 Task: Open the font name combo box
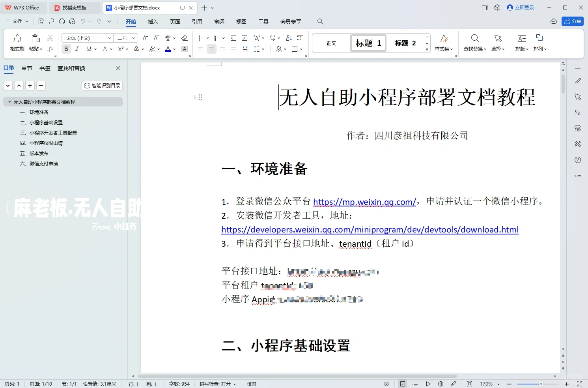pos(87,37)
